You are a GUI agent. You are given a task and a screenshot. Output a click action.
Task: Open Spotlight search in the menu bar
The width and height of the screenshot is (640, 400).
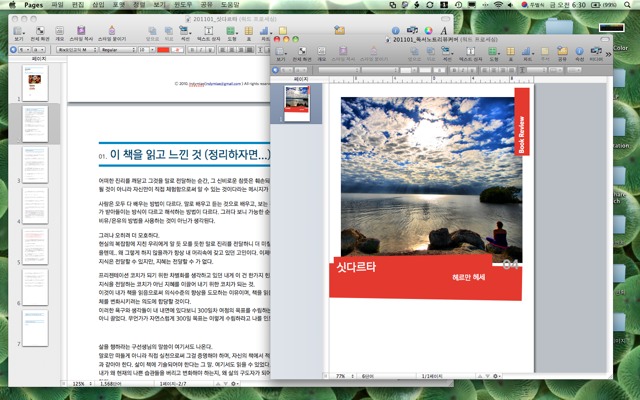tap(627, 5)
